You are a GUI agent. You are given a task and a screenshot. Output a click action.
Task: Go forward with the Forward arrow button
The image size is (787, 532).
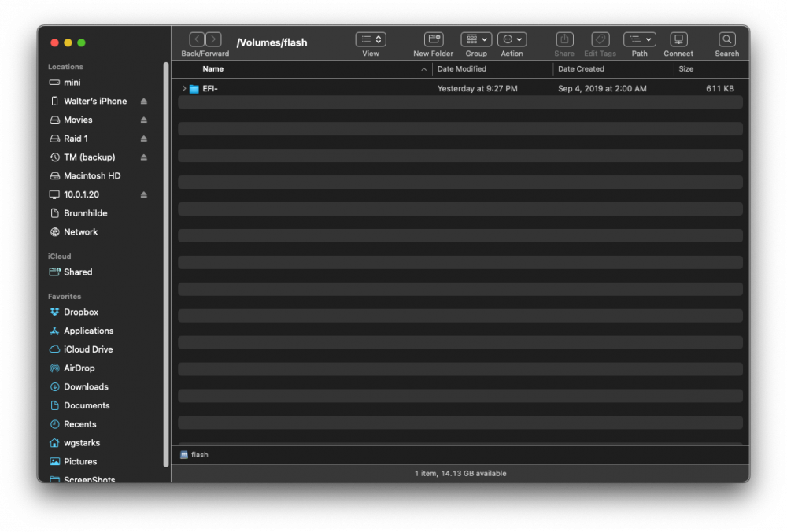pyautogui.click(x=213, y=39)
